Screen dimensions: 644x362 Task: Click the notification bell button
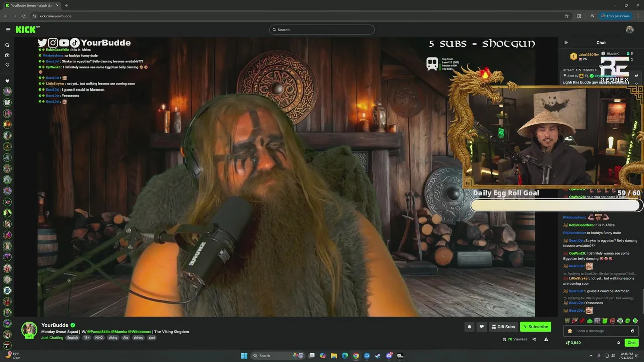click(x=469, y=327)
